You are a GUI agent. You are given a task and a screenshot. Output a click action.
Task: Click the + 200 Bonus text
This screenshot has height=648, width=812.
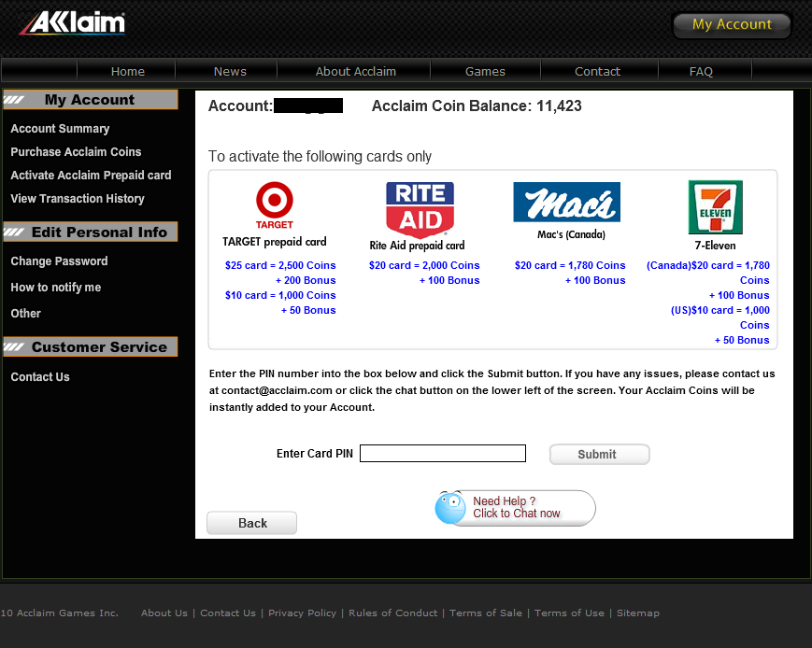click(x=306, y=280)
